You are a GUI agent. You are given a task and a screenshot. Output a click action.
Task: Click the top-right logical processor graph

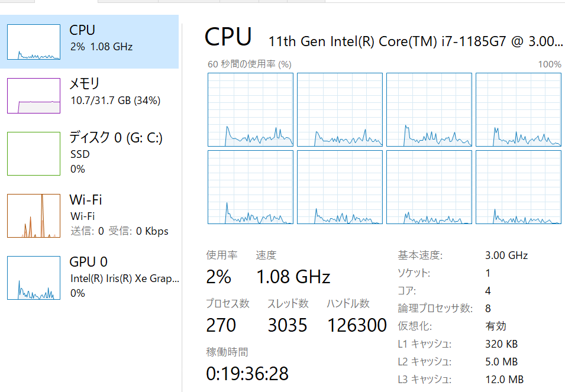pos(518,109)
